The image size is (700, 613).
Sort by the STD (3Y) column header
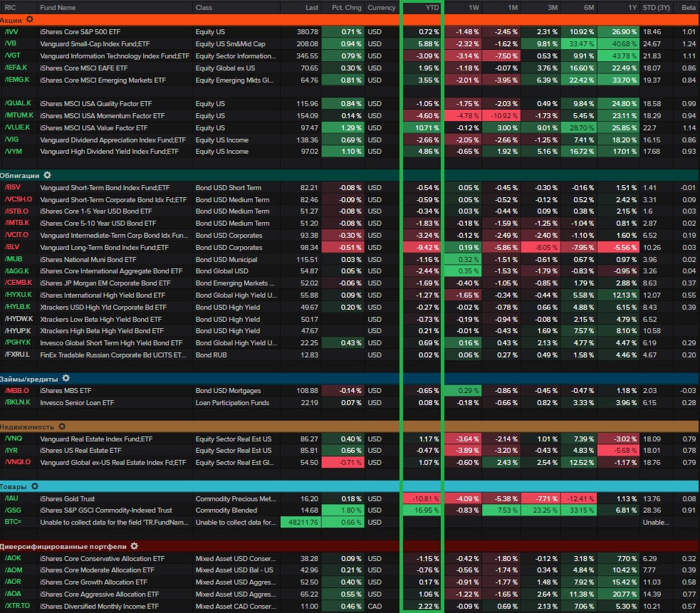point(656,8)
